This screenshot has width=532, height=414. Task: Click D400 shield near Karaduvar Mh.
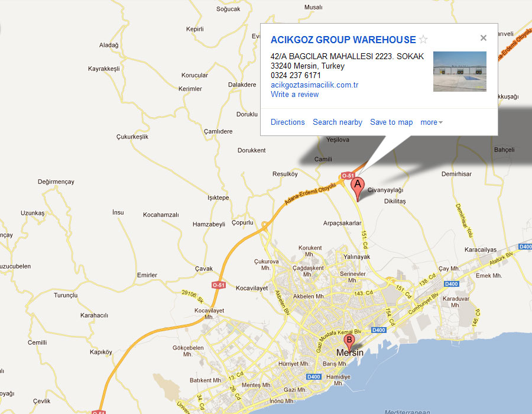coord(451,284)
